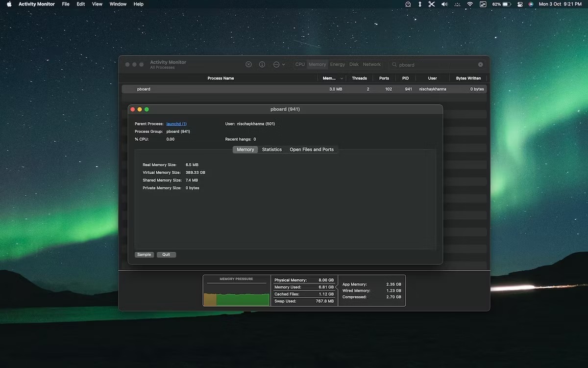
Task: Open the Statistics tab in pboard window
Action: 272,150
